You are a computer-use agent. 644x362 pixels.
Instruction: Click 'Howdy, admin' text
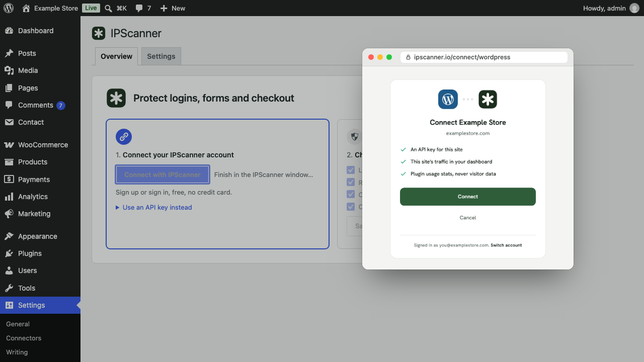tap(604, 8)
